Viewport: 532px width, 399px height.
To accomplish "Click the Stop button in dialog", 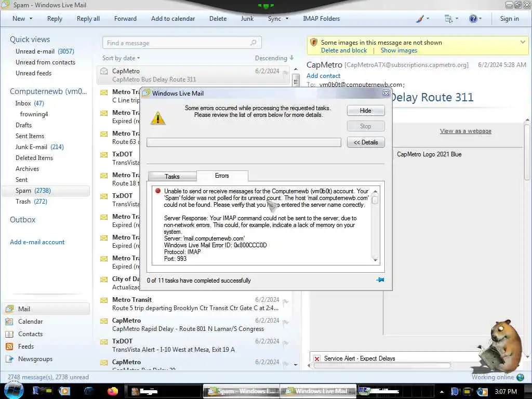I will [366, 126].
